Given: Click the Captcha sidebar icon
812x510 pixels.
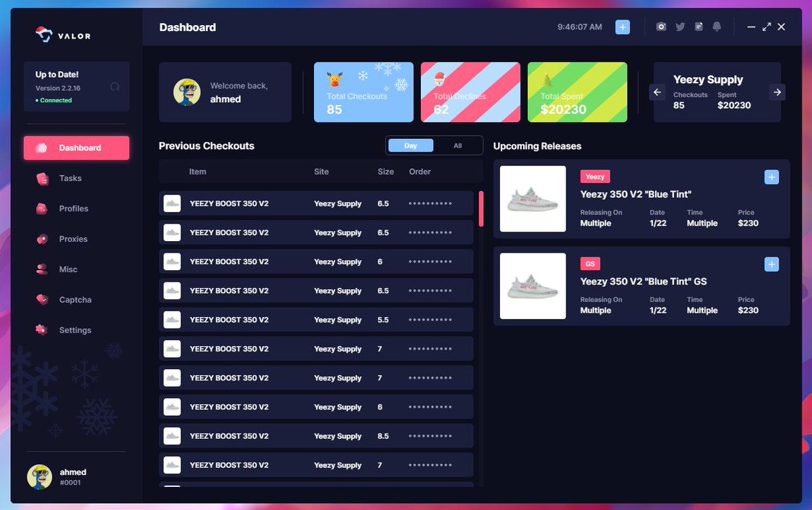Looking at the screenshot, I should tap(42, 299).
